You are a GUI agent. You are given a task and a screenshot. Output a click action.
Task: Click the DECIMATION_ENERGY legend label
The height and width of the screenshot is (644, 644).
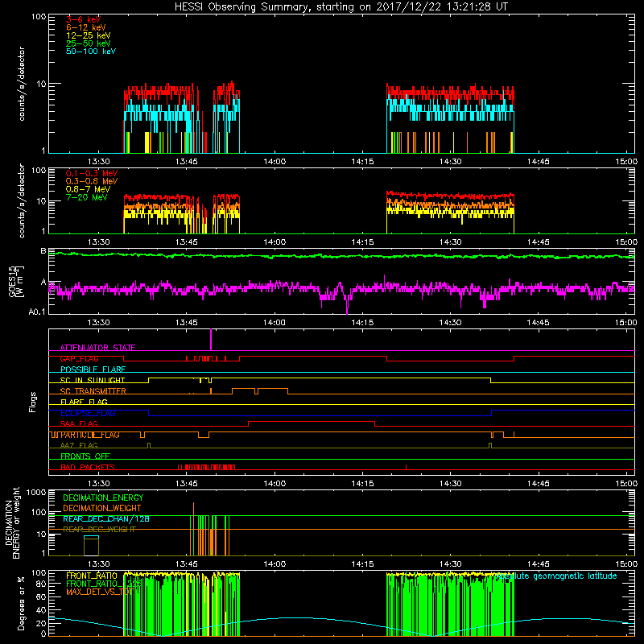point(103,497)
